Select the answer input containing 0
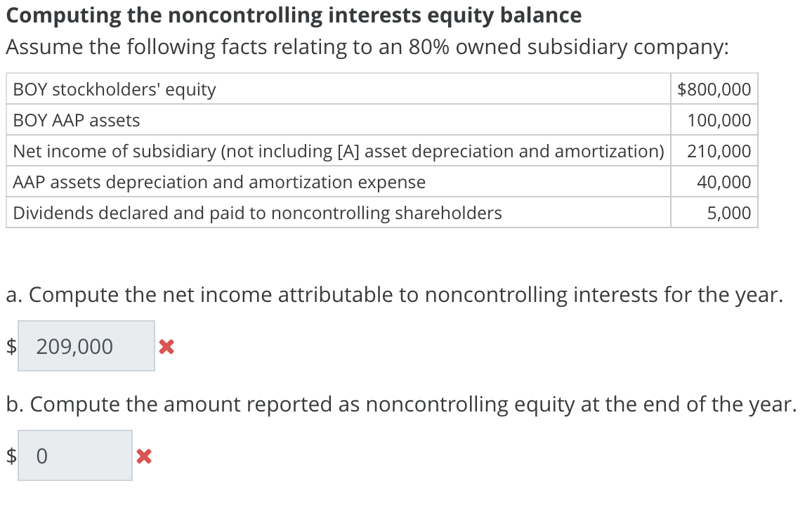The height and width of the screenshot is (507, 812). (74, 454)
